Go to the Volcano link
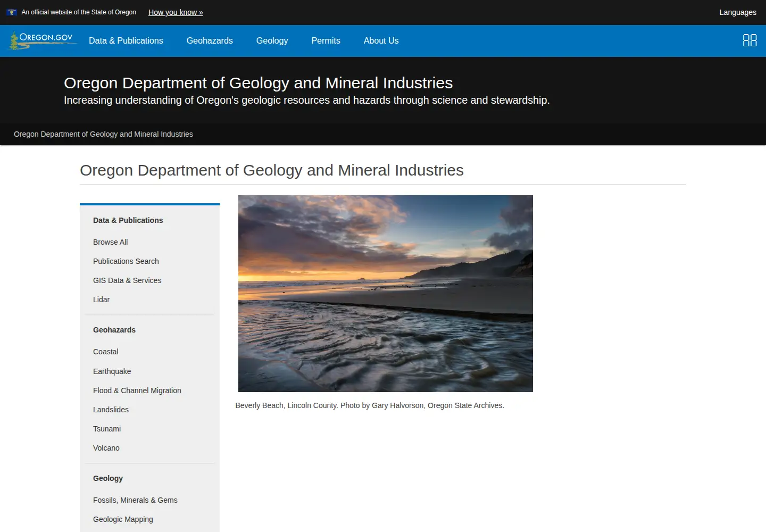The width and height of the screenshot is (766, 532). [106, 448]
